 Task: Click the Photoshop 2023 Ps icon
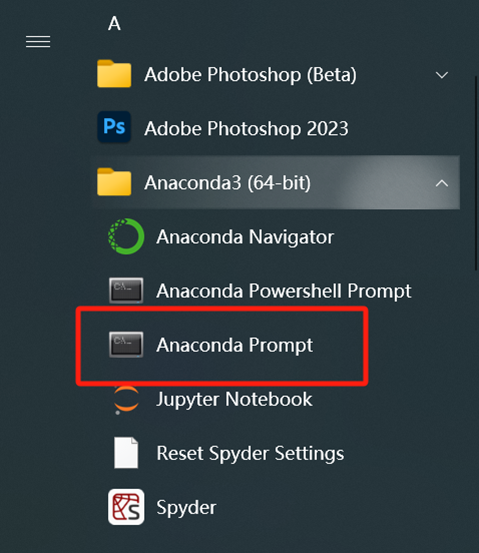point(114,127)
